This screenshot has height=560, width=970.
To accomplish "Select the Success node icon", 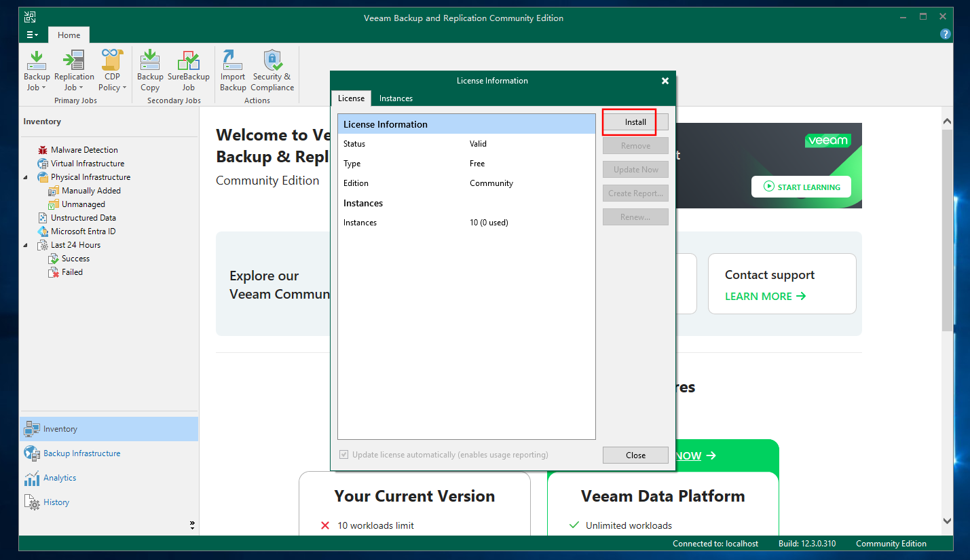I will (x=54, y=259).
